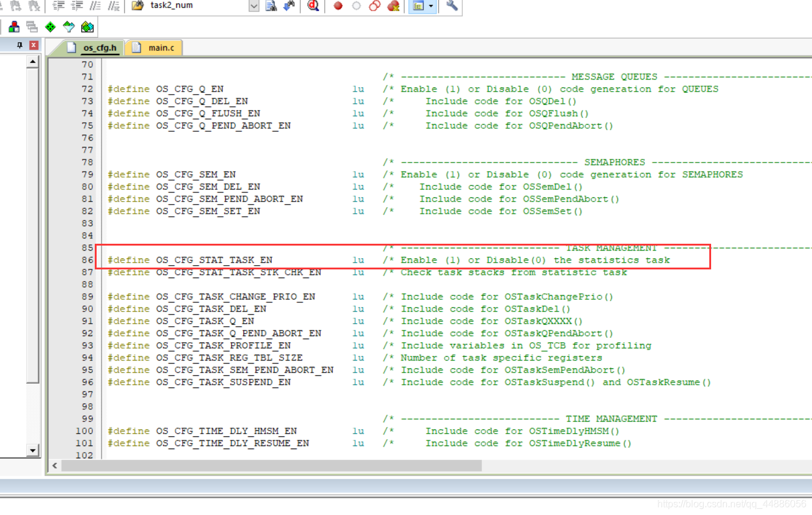Viewport: 812px width, 515px height.
Task: Close the side panel with red X
Action: pos(34,45)
